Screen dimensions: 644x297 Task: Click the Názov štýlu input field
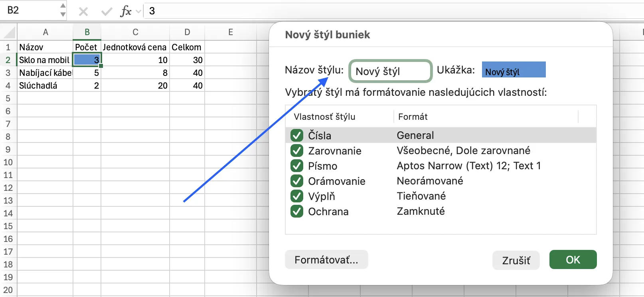pyautogui.click(x=391, y=71)
